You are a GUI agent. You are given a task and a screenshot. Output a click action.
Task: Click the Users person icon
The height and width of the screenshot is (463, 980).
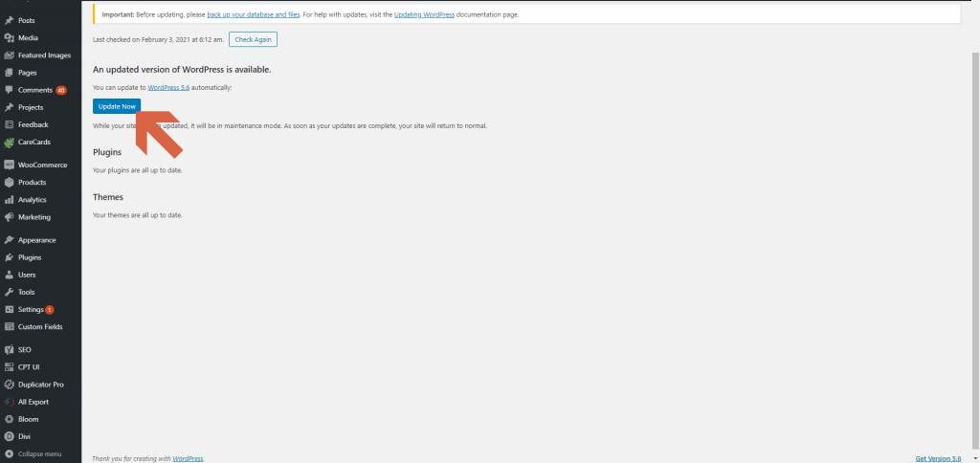(x=9, y=275)
